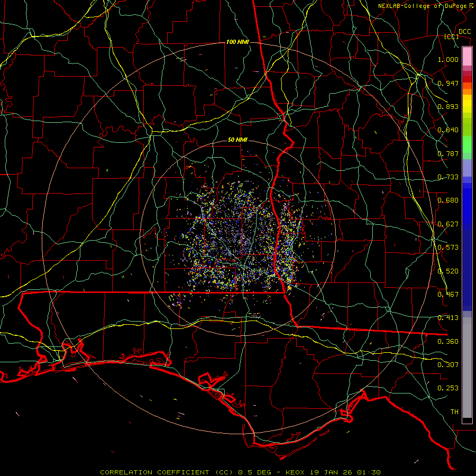The height and width of the screenshot is (476, 476).
Task: Click the 0.573 legend value
Action: coord(448,248)
